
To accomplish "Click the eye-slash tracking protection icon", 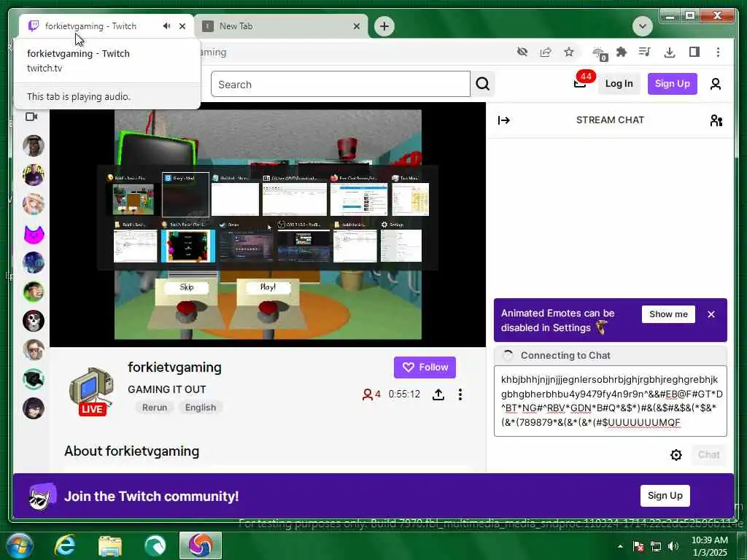I will [x=522, y=52].
